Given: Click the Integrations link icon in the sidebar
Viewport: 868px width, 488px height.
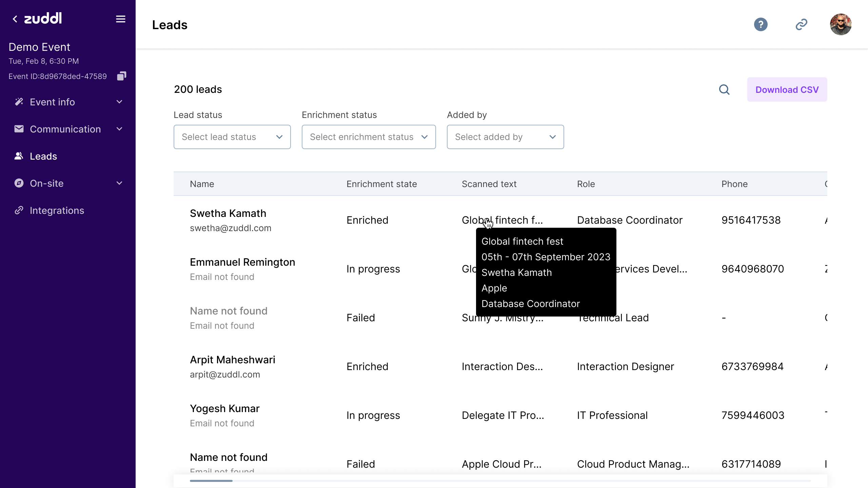Looking at the screenshot, I should 19,210.
